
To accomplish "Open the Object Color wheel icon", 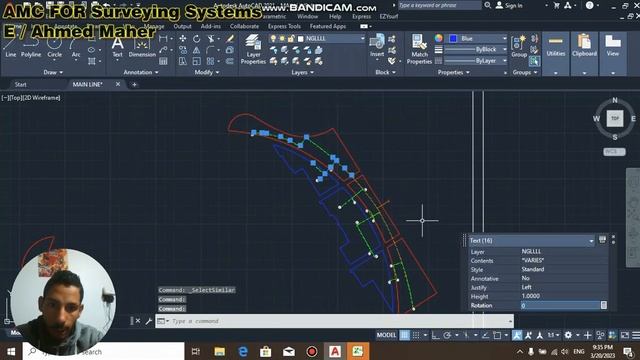I will point(439,38).
